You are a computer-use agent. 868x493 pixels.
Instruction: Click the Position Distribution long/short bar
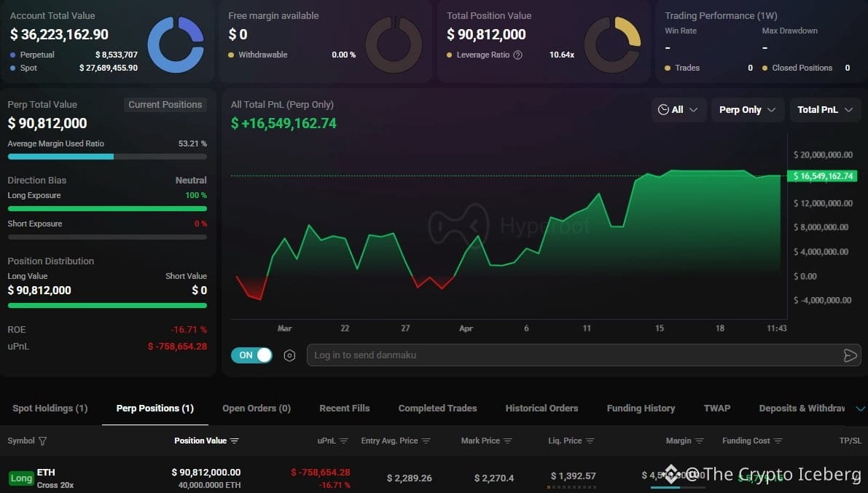pyautogui.click(x=107, y=305)
